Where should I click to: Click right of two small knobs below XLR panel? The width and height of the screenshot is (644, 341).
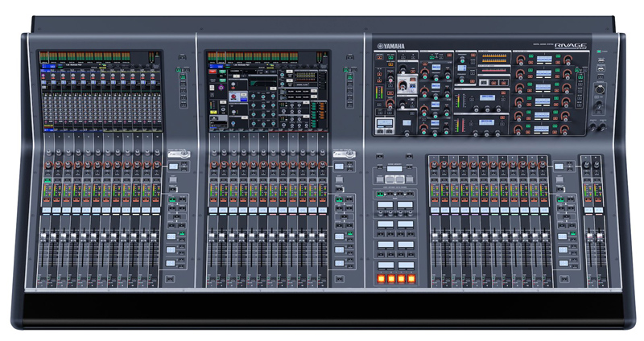coord(602,128)
